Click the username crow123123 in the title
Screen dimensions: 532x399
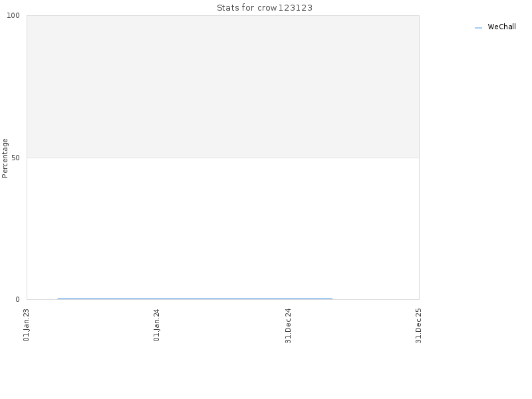[285, 8]
